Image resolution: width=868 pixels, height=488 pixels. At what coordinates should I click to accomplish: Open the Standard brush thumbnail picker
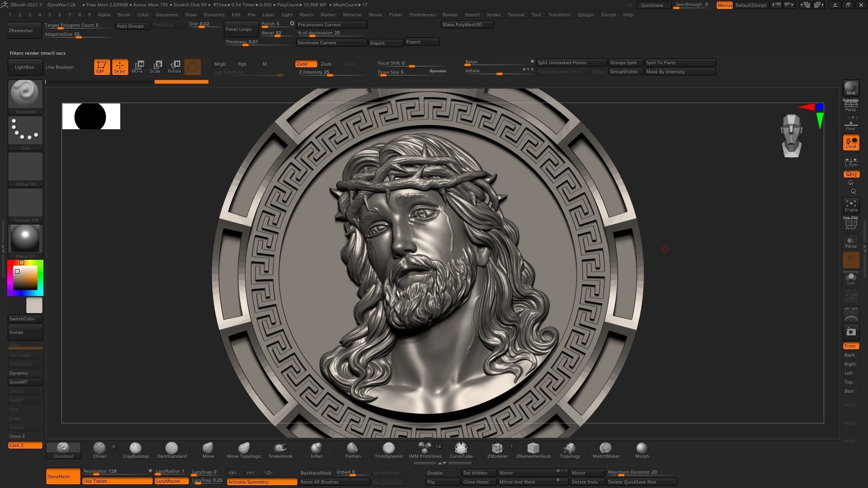pyautogui.click(x=25, y=97)
